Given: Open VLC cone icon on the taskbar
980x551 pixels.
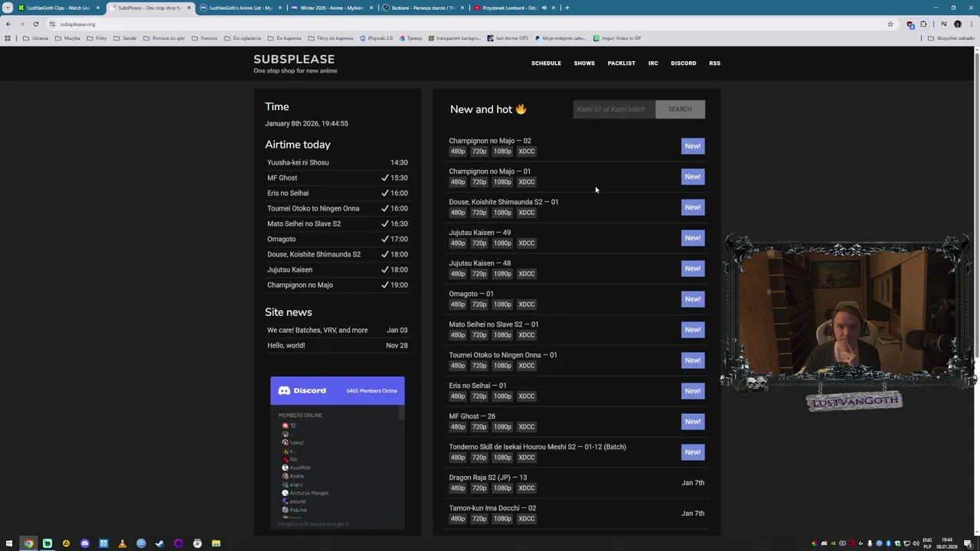Looking at the screenshot, I should click(x=122, y=543).
